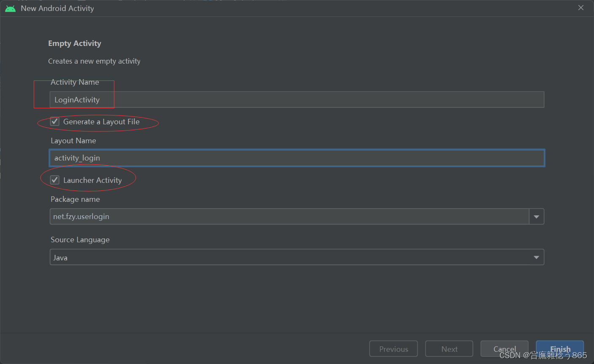This screenshot has height=364, width=594.
Task: Close the New Android Activity dialog
Action: pyautogui.click(x=581, y=8)
